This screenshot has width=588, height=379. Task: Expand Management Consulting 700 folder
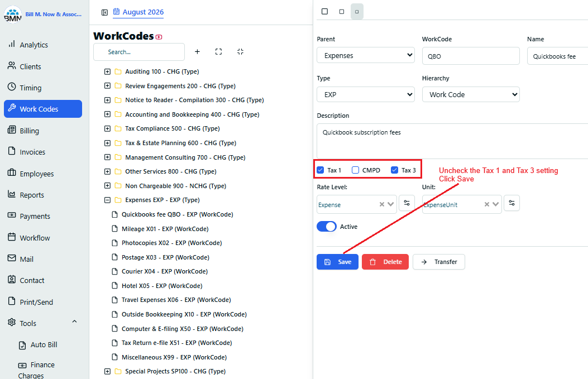point(107,157)
